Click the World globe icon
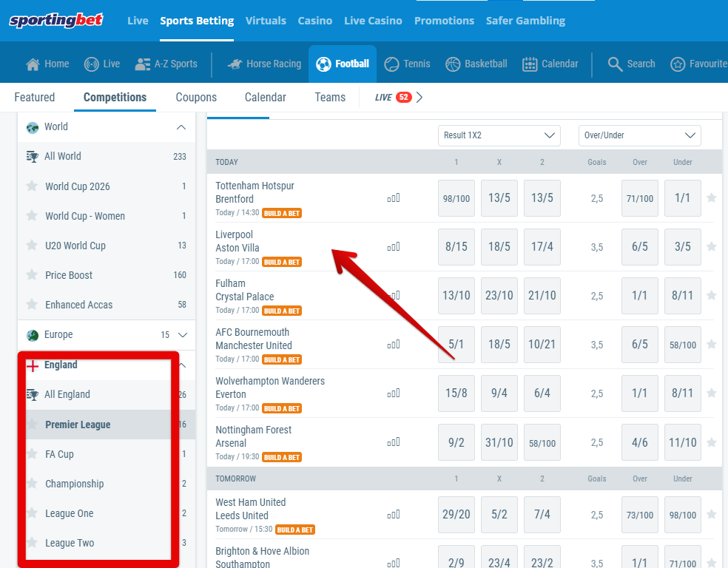 tap(33, 127)
